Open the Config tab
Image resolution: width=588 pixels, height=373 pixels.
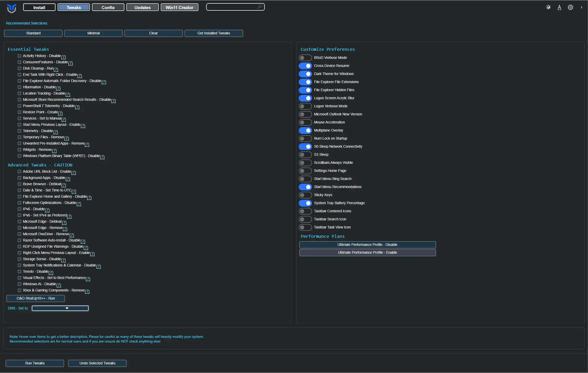point(108,7)
